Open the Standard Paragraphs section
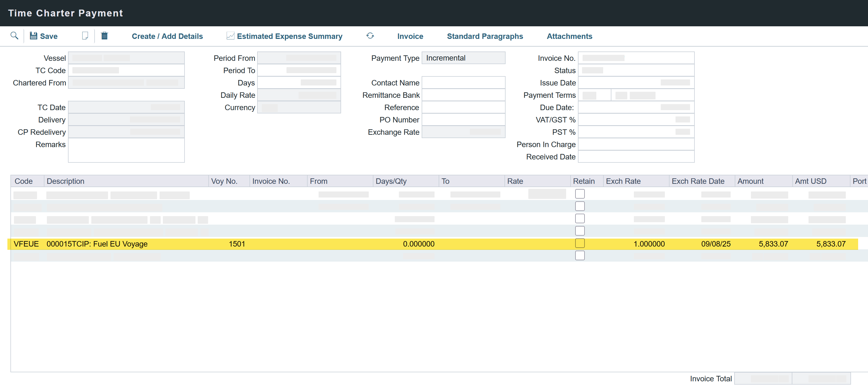The image size is (868, 392). click(x=485, y=36)
